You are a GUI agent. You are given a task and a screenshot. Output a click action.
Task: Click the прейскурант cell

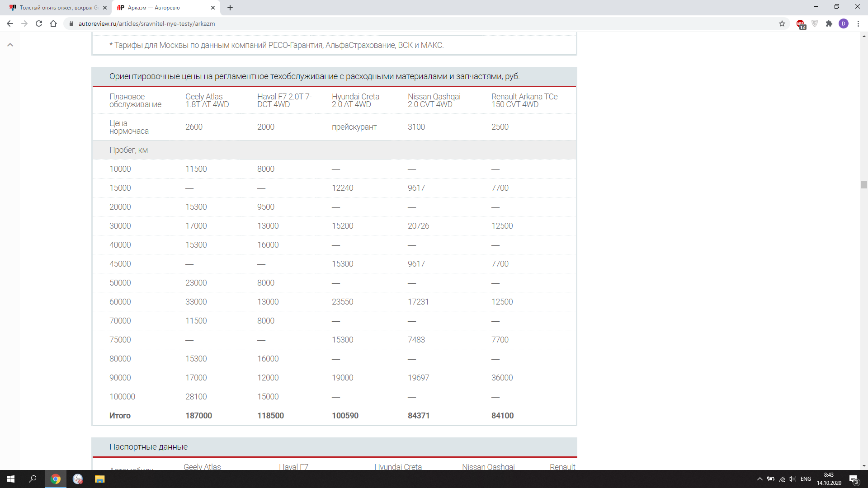354,127
